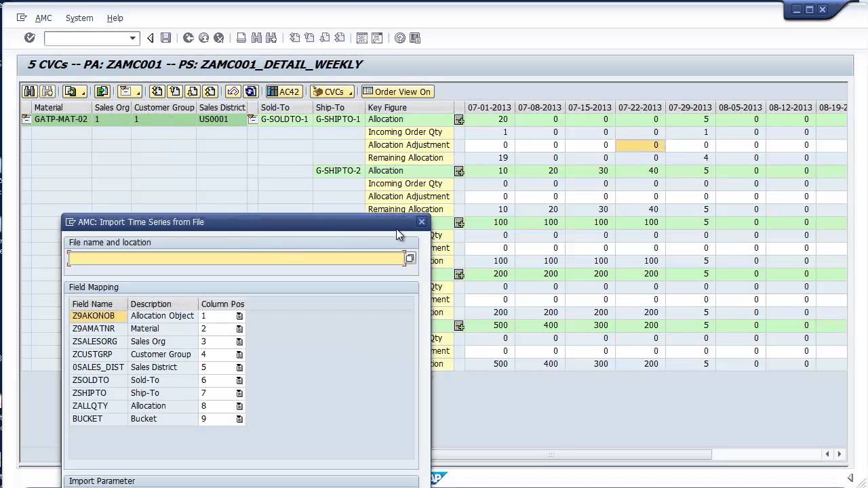Screen dimensions: 868x488
Task: Open the grid export dropdown button
Action: coord(75,91)
